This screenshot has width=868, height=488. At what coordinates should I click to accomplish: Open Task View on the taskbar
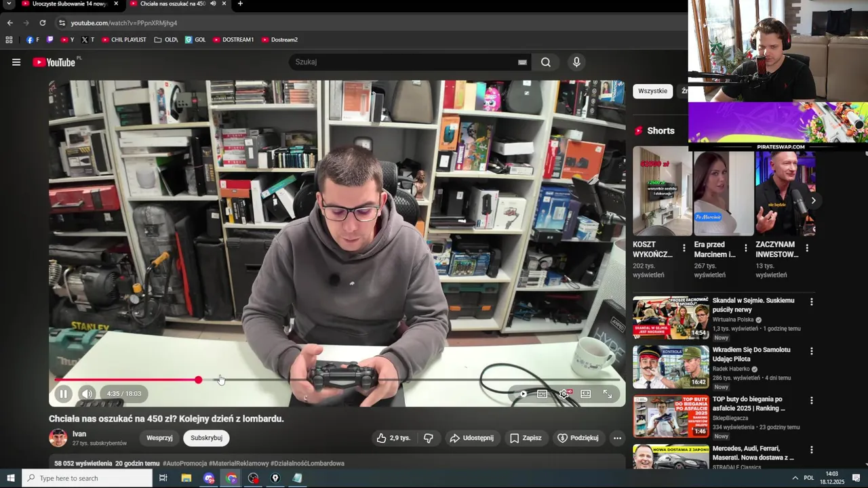coord(163,479)
